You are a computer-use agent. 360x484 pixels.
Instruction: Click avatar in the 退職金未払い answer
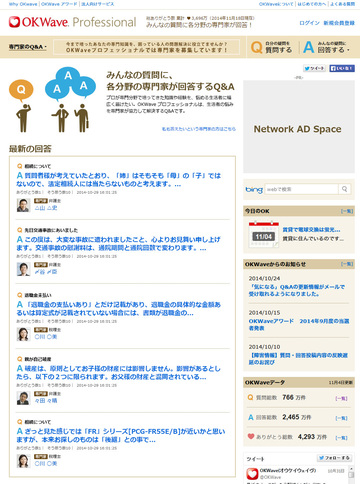point(23,334)
